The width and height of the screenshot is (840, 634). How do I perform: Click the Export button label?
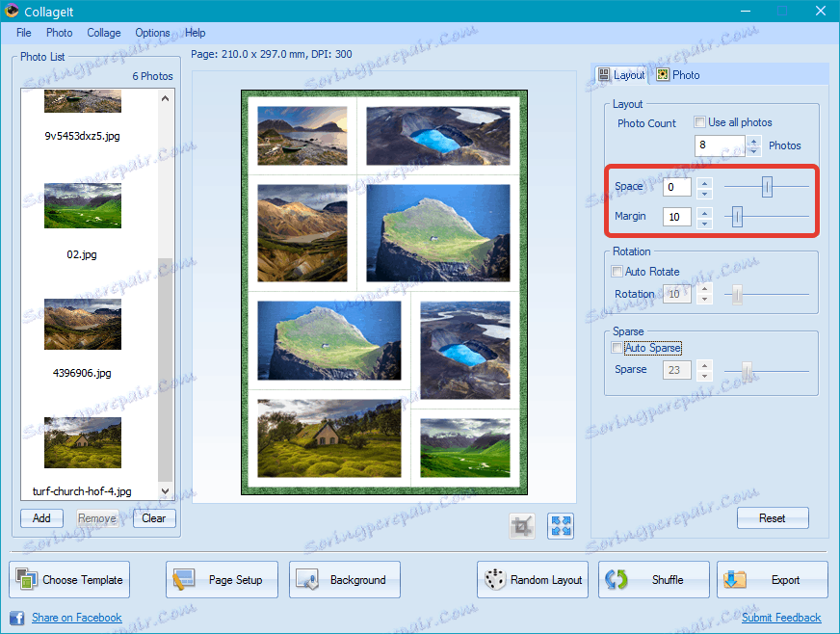pyautogui.click(x=785, y=580)
